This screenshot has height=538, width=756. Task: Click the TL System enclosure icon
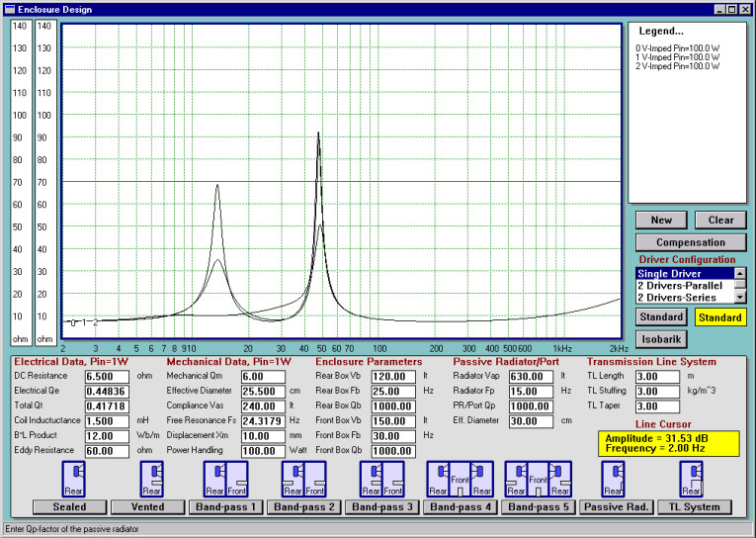(x=689, y=479)
